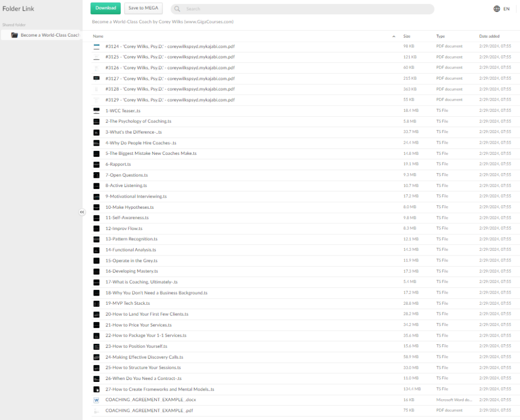The width and height of the screenshot is (520, 420).
Task: Click the thumbnail icon of 1-WCC Teaser..ts
Action: coord(96,110)
